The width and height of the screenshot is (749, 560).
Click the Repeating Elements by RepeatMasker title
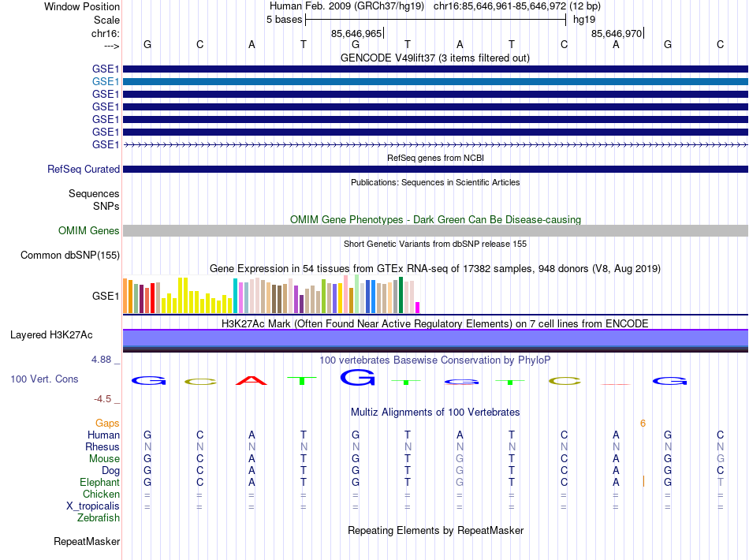click(x=436, y=530)
